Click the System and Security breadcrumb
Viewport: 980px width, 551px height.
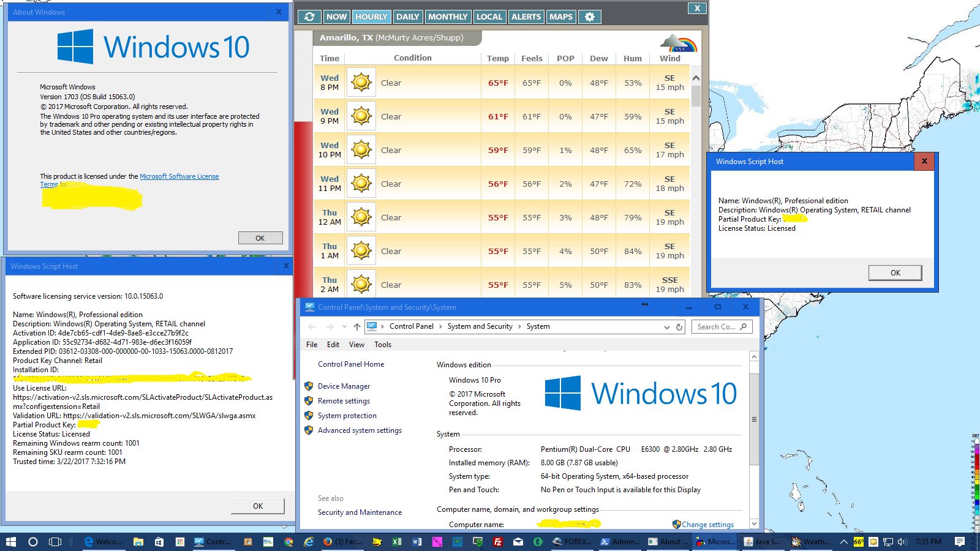point(480,327)
